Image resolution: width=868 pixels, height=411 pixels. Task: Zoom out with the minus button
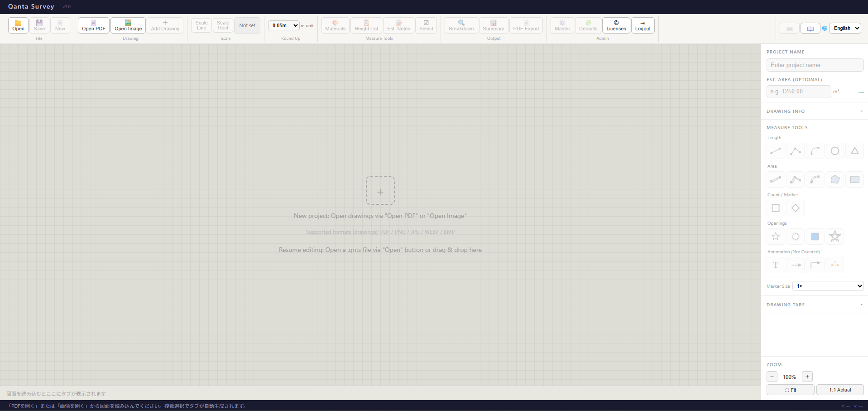(x=772, y=377)
